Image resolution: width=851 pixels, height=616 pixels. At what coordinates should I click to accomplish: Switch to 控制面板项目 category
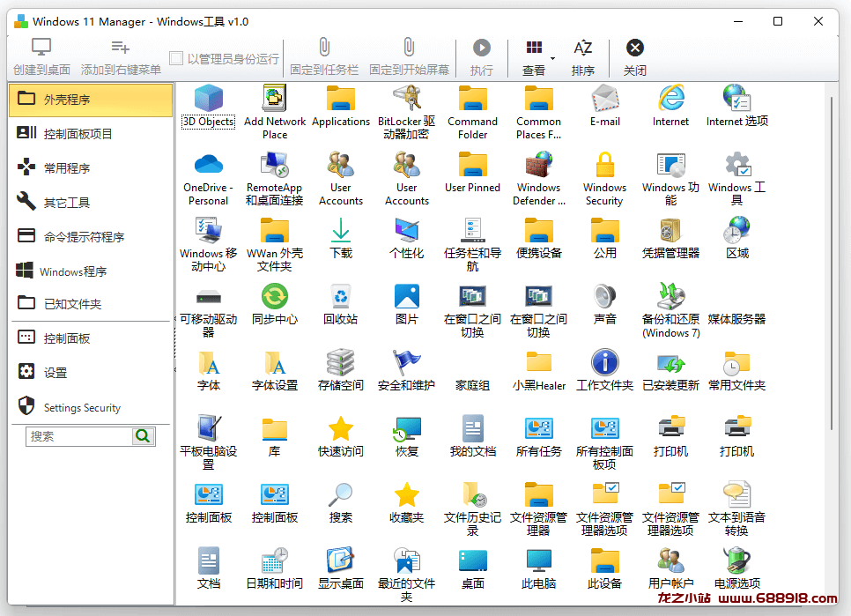[x=91, y=134]
